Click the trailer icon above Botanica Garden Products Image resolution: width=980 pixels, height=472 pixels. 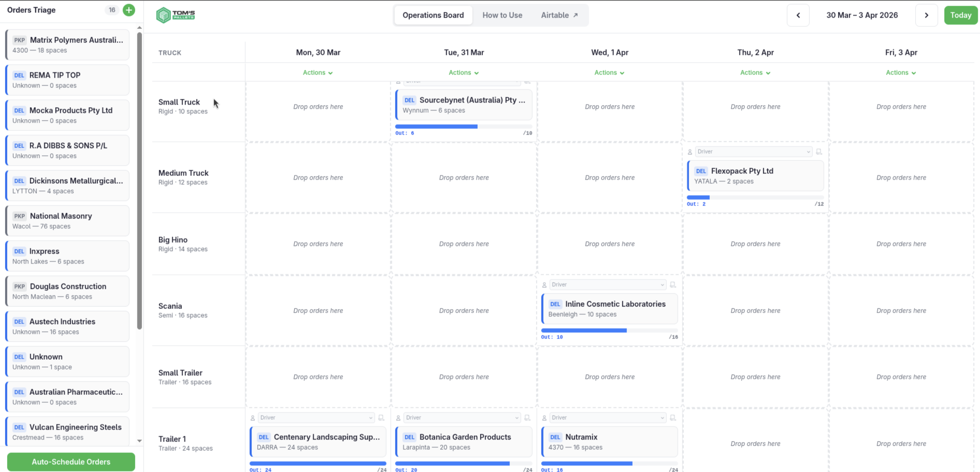pos(527,418)
